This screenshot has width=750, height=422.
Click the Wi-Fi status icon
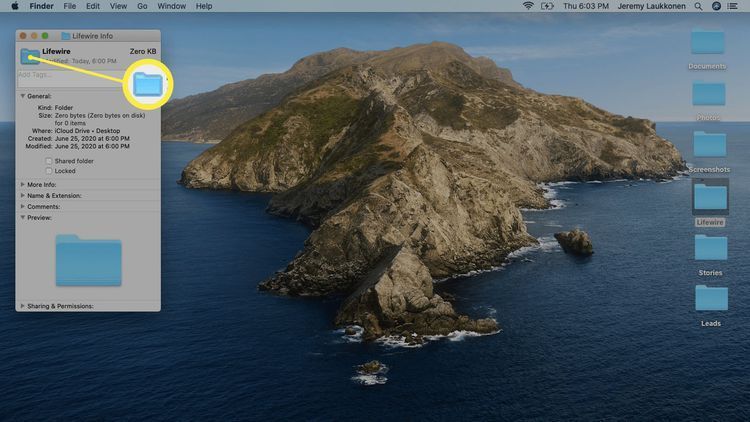coord(528,6)
